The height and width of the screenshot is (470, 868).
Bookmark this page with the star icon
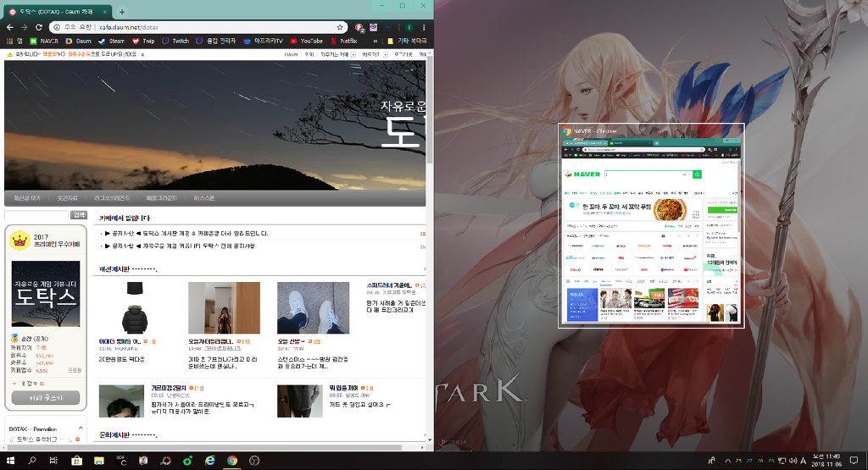point(340,27)
